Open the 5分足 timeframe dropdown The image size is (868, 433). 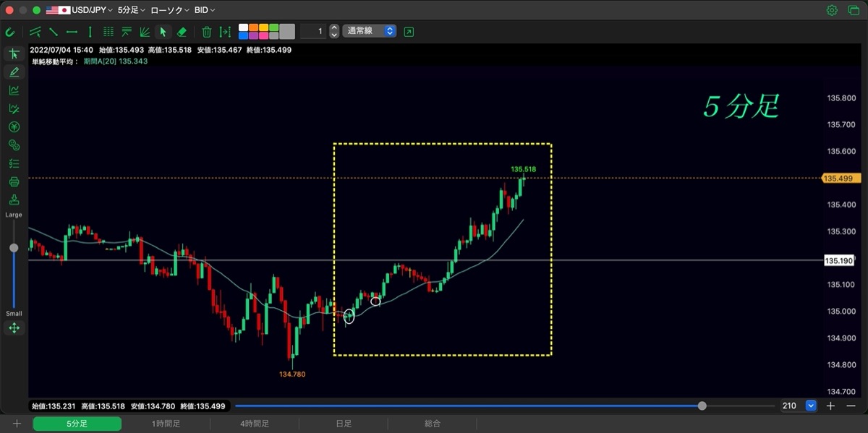click(x=131, y=10)
